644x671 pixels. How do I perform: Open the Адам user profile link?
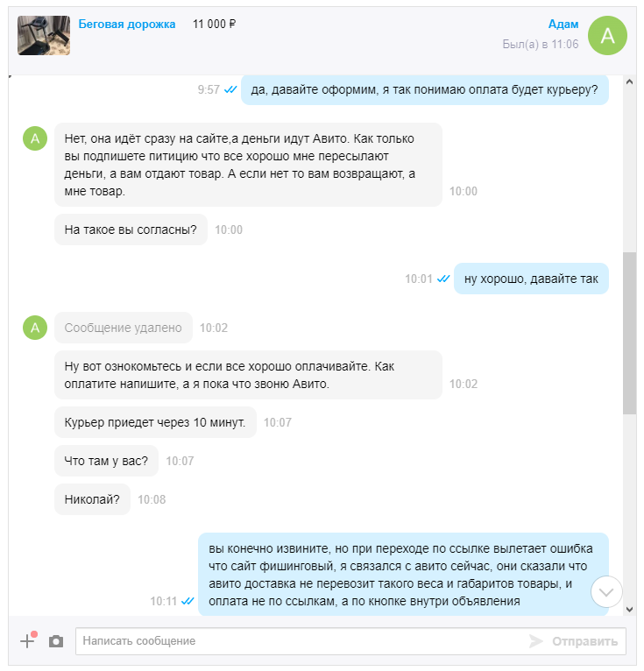[563, 24]
